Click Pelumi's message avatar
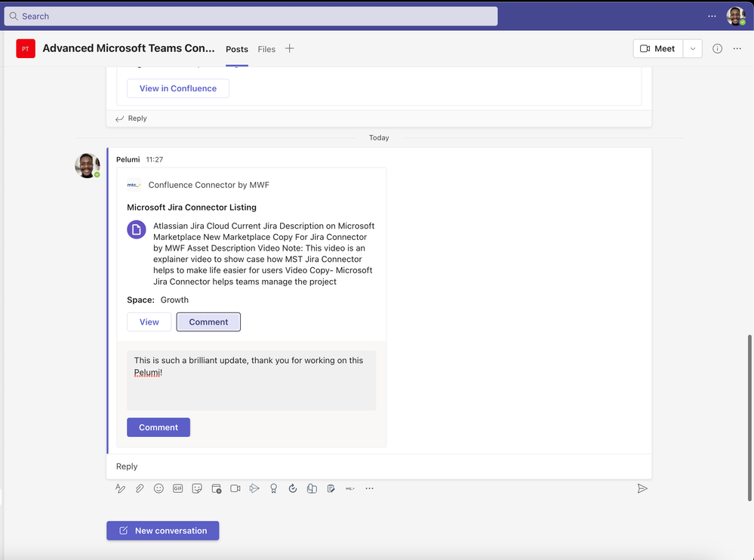The image size is (754, 560). [x=88, y=166]
